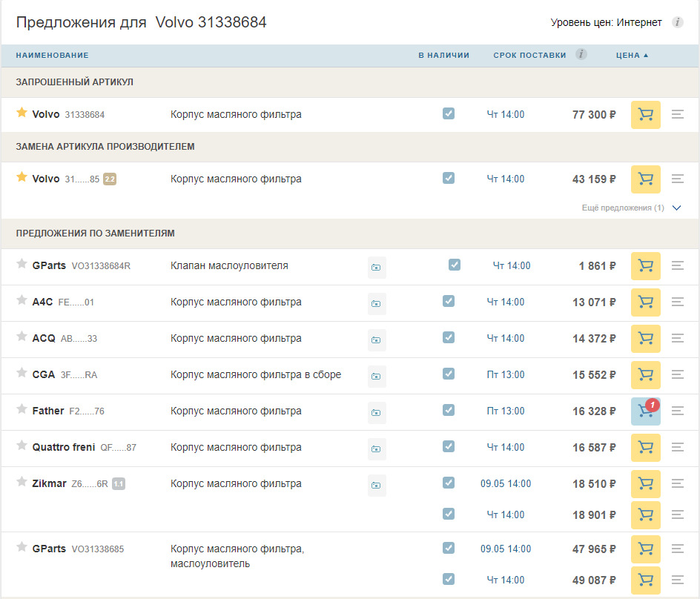700x599 pixels.
Task: Mark the ACQ brand as favorite
Action: 22,336
